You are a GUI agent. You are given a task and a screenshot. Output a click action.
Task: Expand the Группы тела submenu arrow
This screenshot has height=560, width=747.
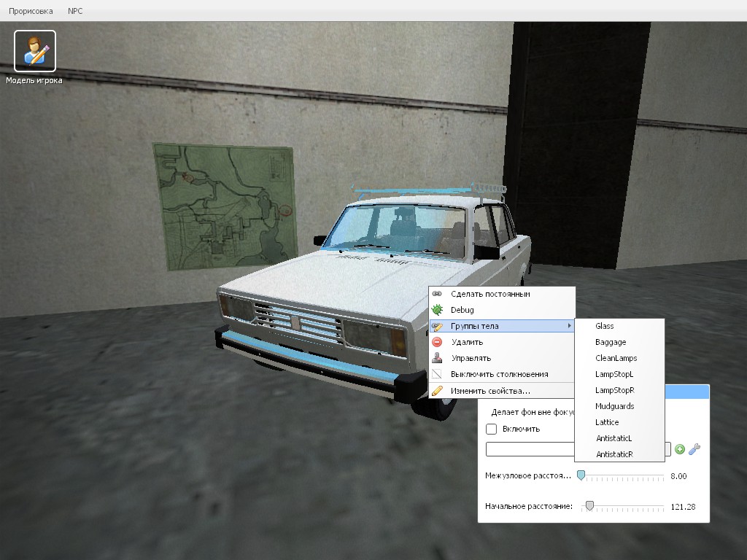569,326
